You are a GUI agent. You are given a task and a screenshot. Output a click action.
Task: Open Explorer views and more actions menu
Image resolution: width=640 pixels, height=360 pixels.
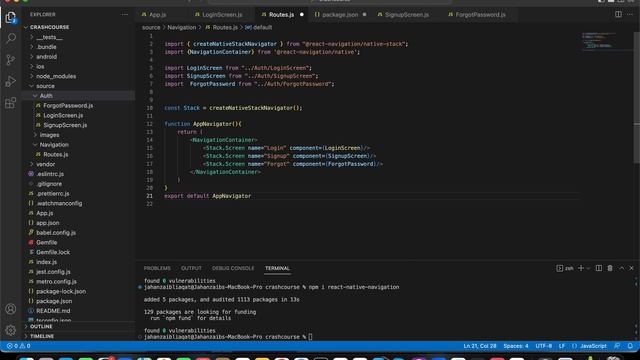pos(124,14)
